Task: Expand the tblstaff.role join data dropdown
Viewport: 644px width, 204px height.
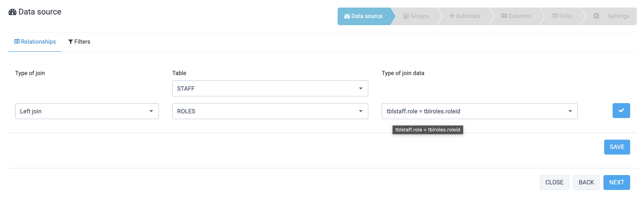Action: pyautogui.click(x=479, y=111)
